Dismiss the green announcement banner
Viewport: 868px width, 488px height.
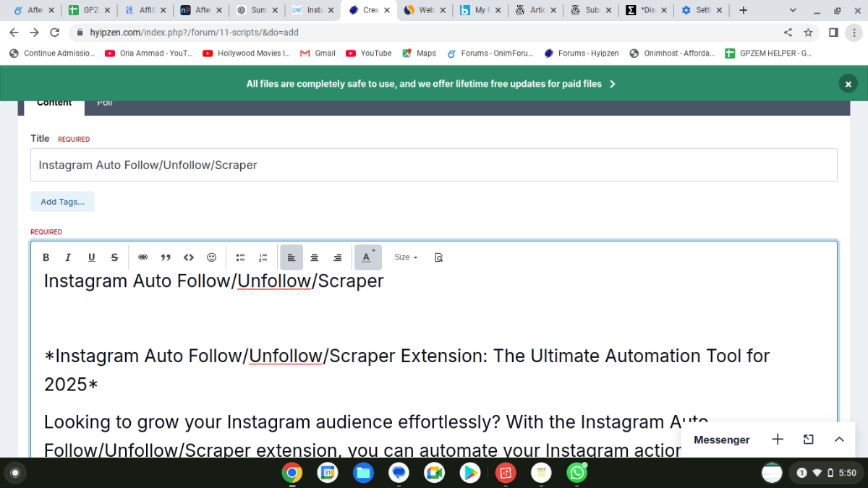click(848, 84)
